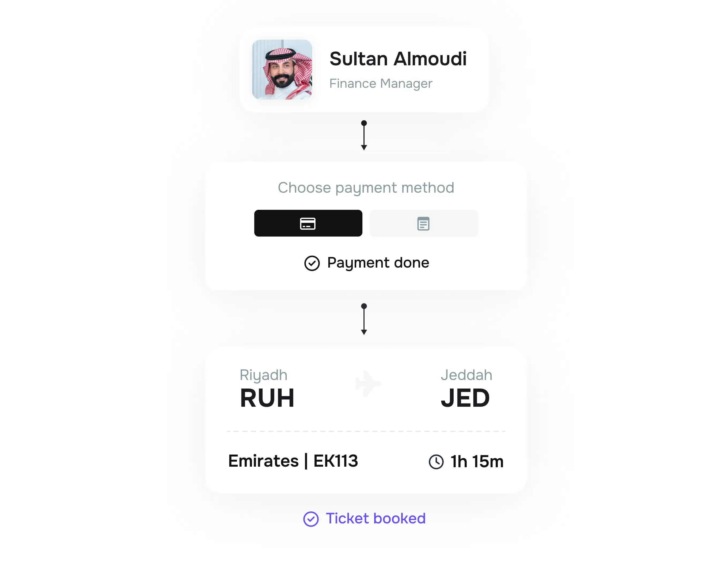Viewport: 728px width, 578px height.
Task: Select the Riyadh departure city label
Action: click(x=263, y=375)
